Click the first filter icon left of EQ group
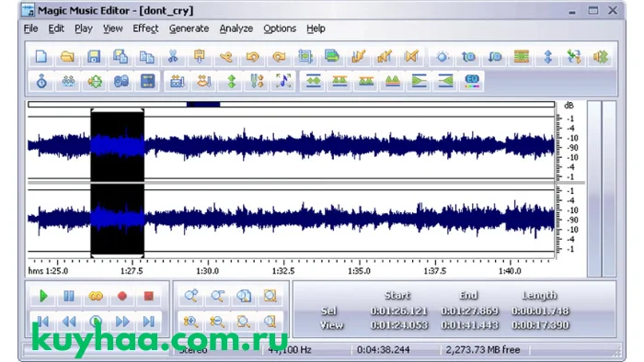The height and width of the screenshot is (362, 644). click(314, 81)
